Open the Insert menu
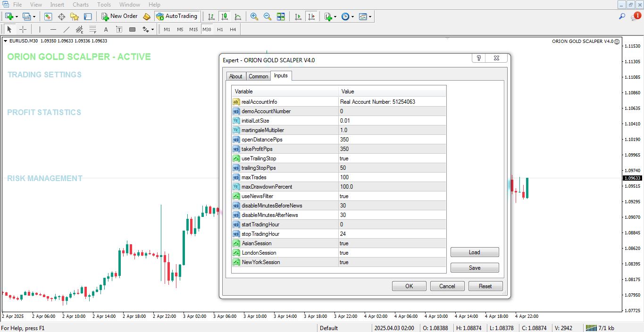644x332 pixels. pos(57,5)
